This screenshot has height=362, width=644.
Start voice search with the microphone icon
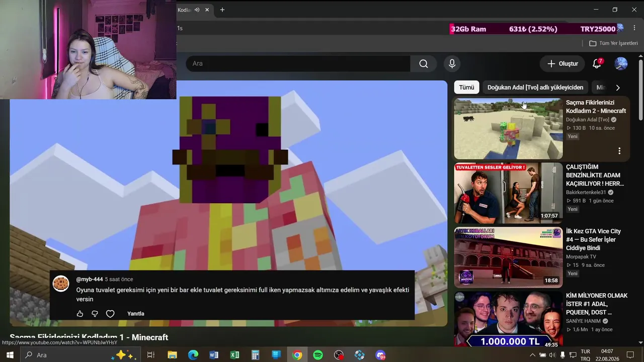452,64
